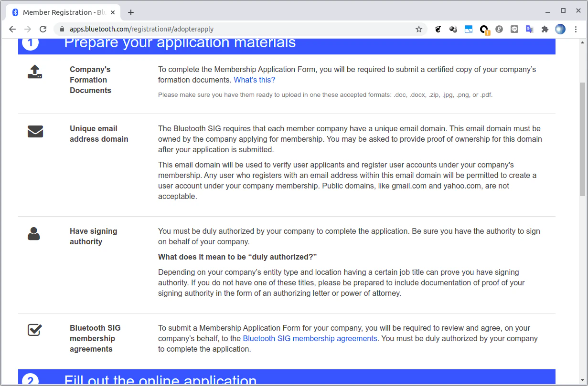Click the page's vertical scrollbar thumb
The width and height of the screenshot is (588, 386).
(x=582, y=138)
